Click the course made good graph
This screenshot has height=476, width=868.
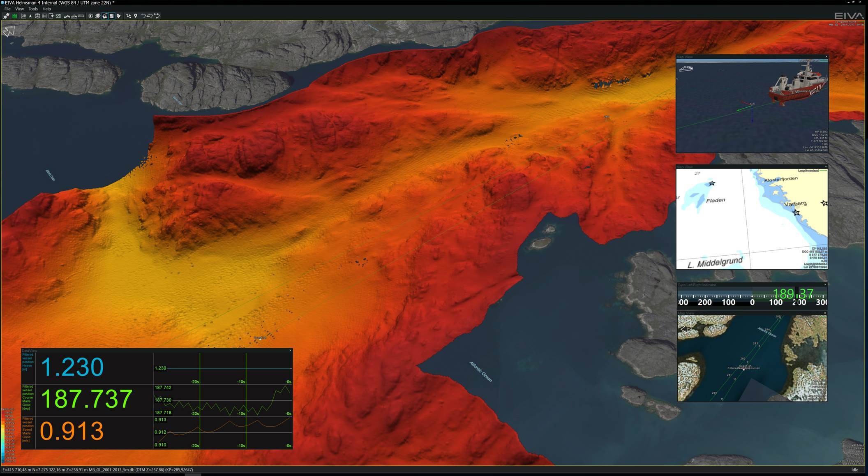(223, 401)
